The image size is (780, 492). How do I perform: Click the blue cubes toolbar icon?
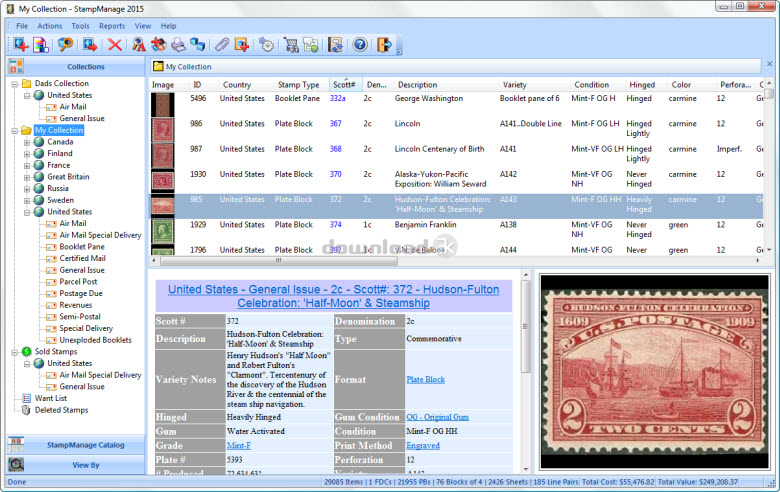(x=197, y=45)
